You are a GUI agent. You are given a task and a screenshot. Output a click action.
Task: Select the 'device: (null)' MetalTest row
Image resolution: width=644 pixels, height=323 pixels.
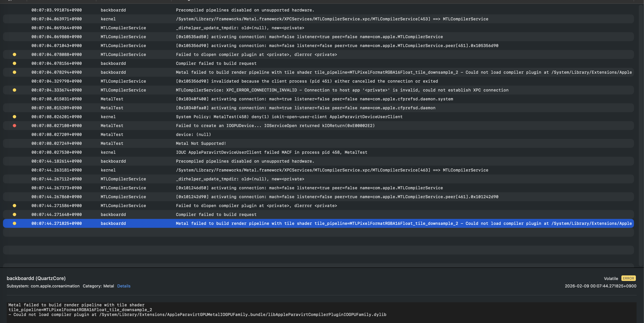pos(193,134)
